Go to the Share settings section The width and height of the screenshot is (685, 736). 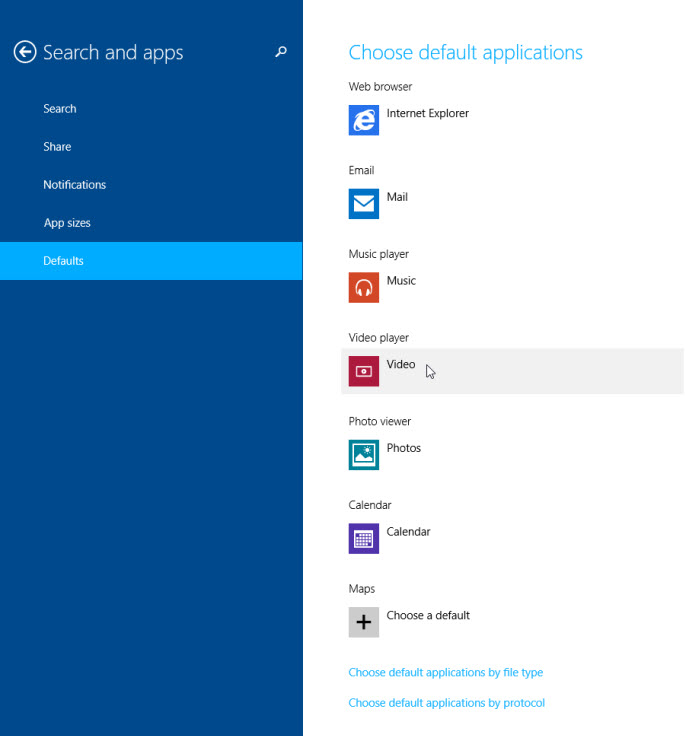click(57, 146)
